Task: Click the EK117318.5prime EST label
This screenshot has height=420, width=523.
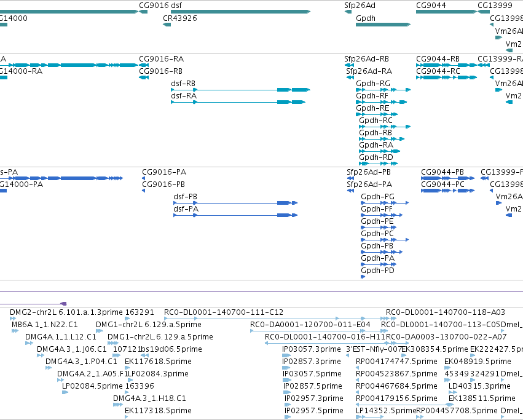Action: point(158,411)
